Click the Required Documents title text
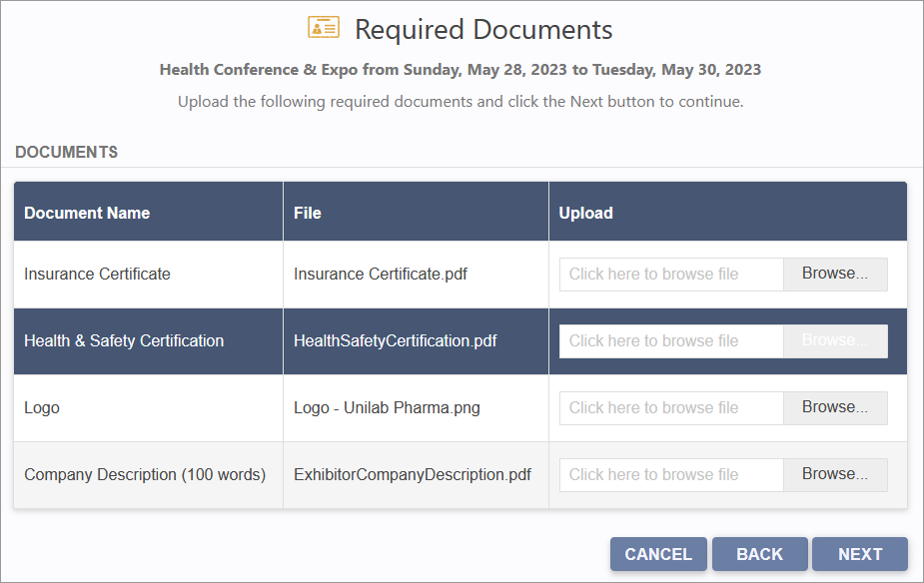Screen dimensions: 924x583 [x=483, y=29]
